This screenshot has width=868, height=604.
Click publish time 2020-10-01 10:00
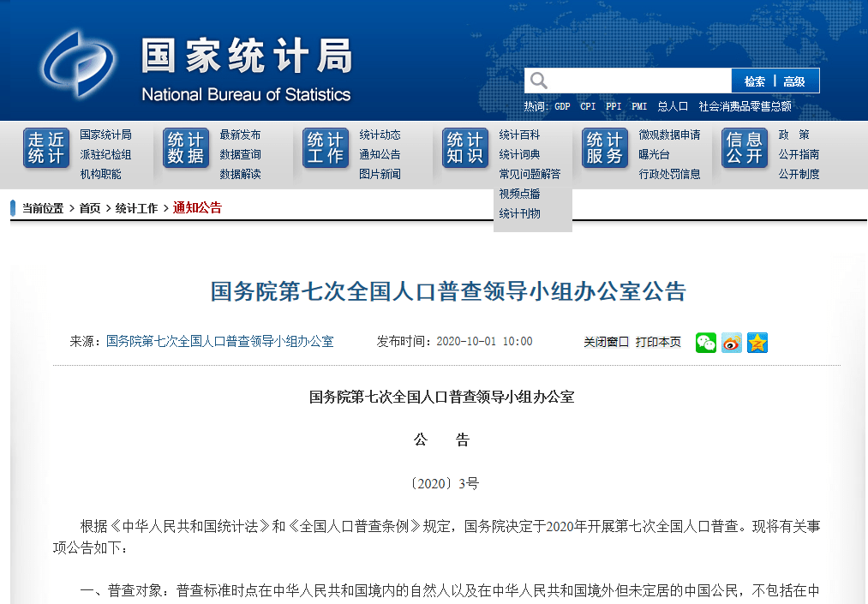(x=484, y=342)
